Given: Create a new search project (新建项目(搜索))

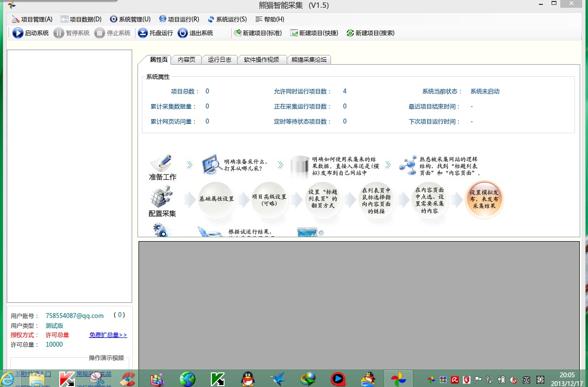Looking at the screenshot, I should (x=370, y=33).
